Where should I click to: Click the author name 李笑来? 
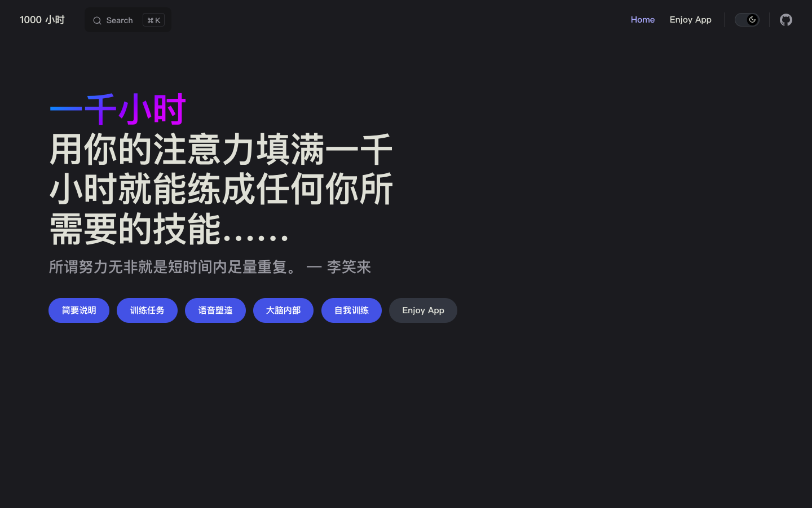(x=348, y=267)
